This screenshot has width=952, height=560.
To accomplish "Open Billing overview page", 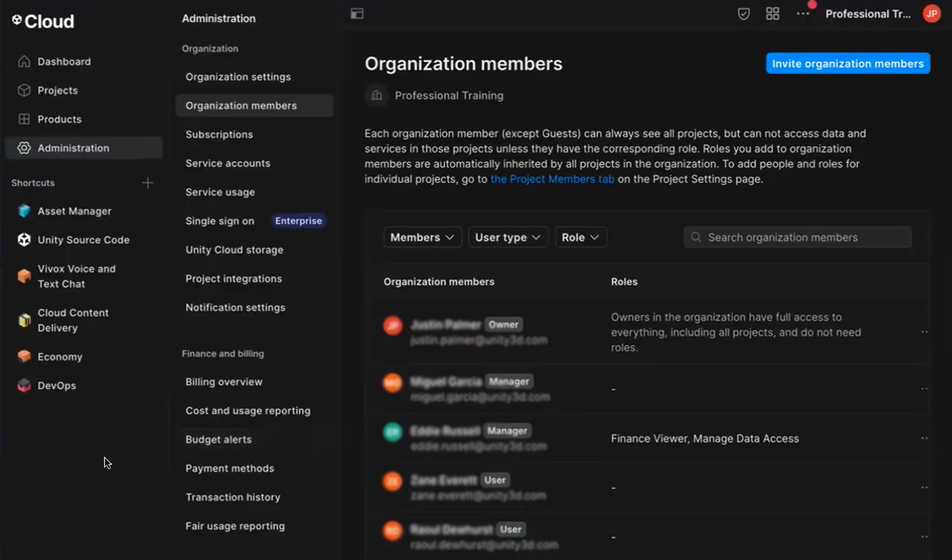I will (x=224, y=382).
